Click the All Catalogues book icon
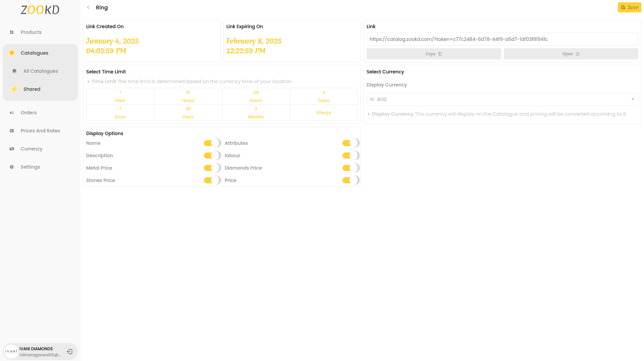 14,71
